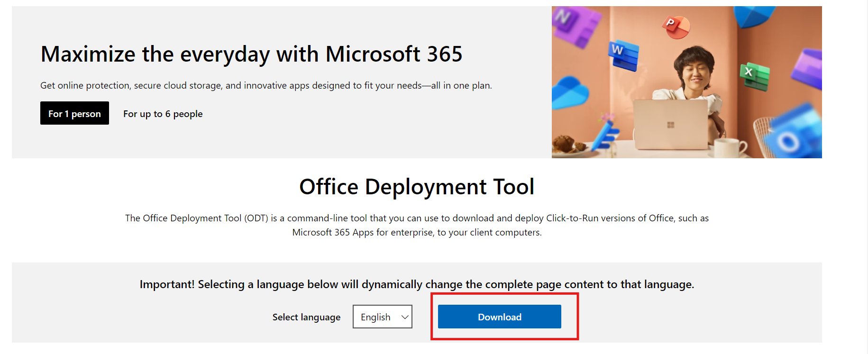Viewport: 868px width, 354px height.
Task: Click the Excel icon in the banner image
Action: [x=754, y=76]
